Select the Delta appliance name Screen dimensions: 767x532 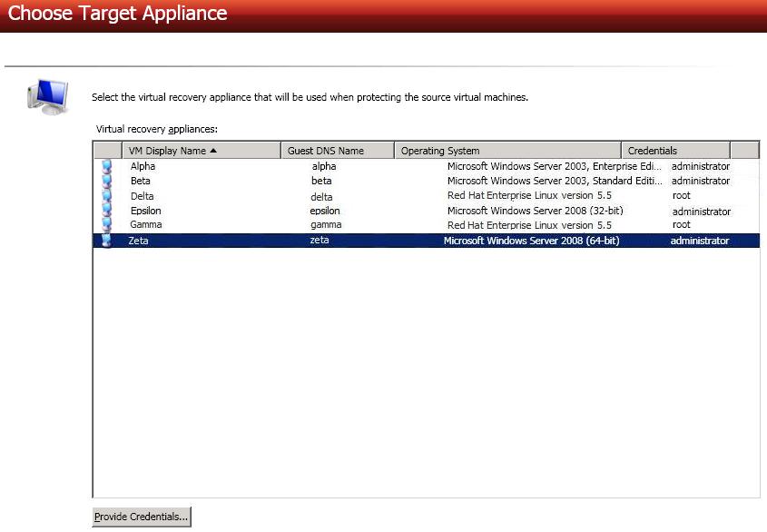[x=142, y=196]
